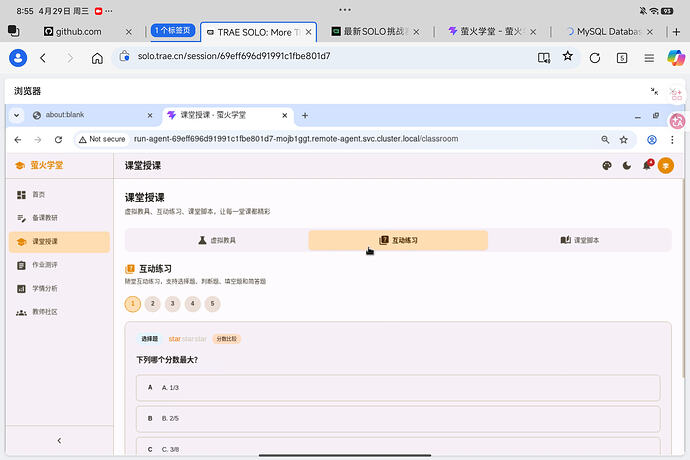Go to question 1 circle
Image resolution: width=690 pixels, height=460 pixels.
(x=132, y=304)
